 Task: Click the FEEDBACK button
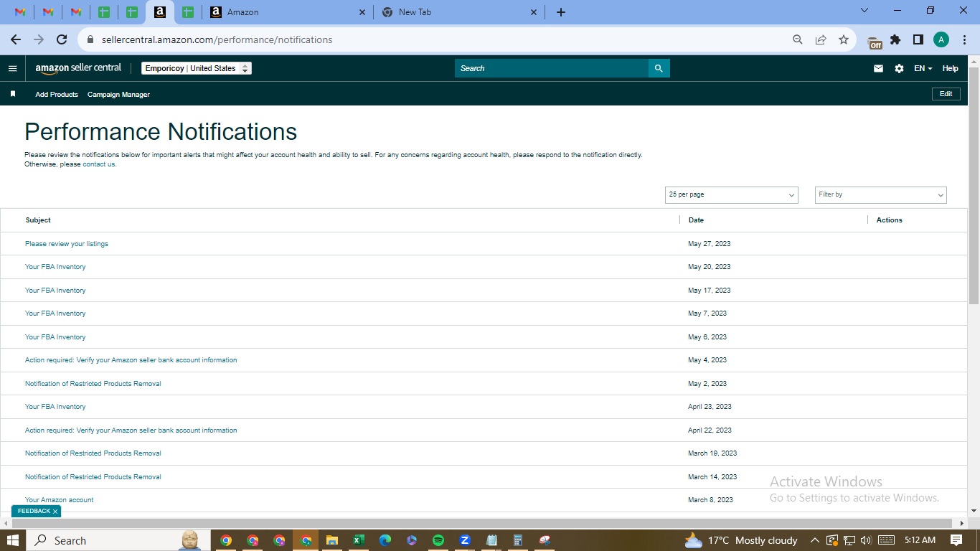33,511
